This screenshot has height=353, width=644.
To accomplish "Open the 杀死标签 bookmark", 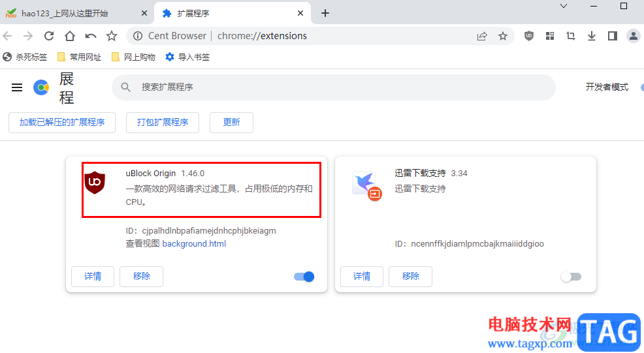I will 25,57.
